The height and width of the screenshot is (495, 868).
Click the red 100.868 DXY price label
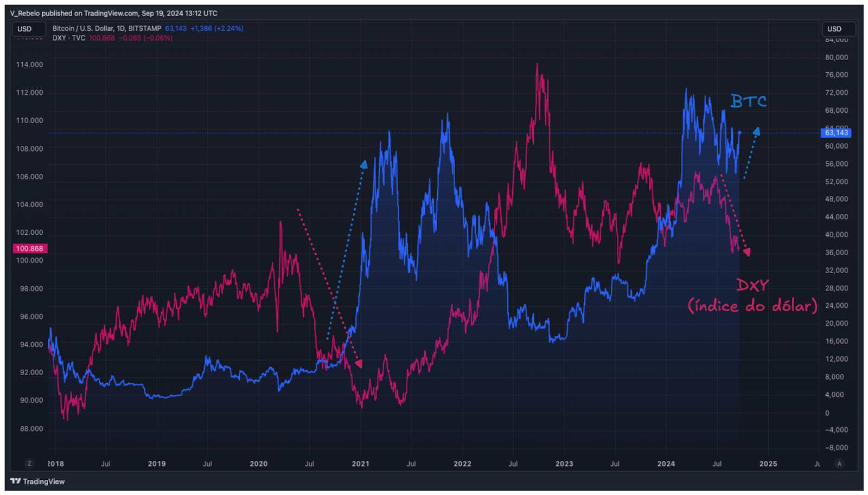[30, 248]
